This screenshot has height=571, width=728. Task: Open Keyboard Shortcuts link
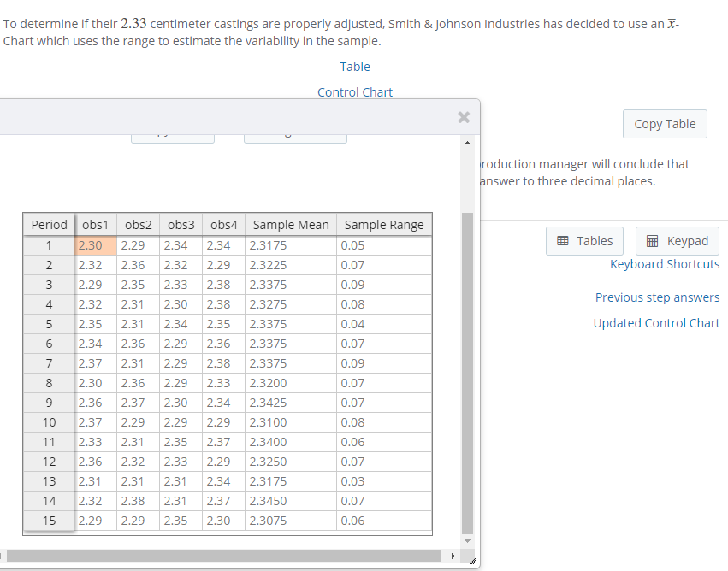point(665,264)
